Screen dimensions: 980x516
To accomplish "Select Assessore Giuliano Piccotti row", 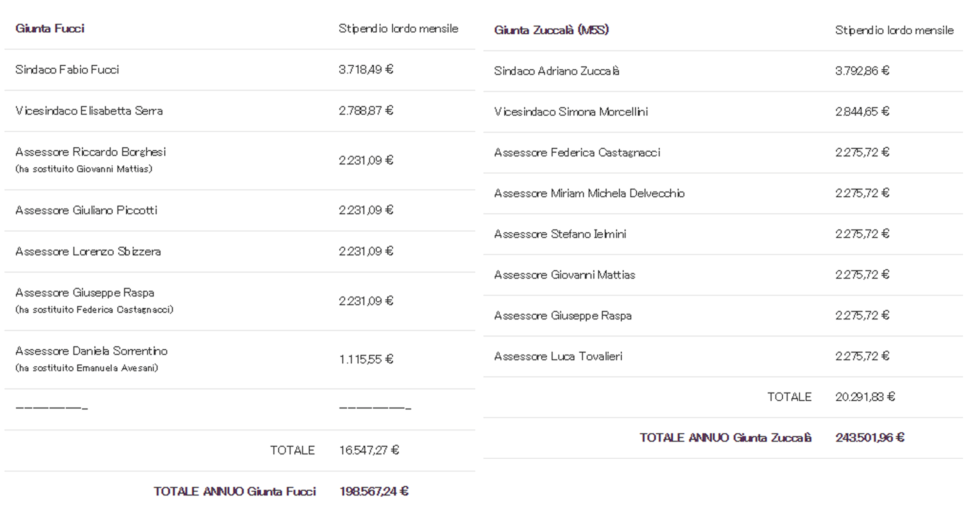I will [240, 210].
